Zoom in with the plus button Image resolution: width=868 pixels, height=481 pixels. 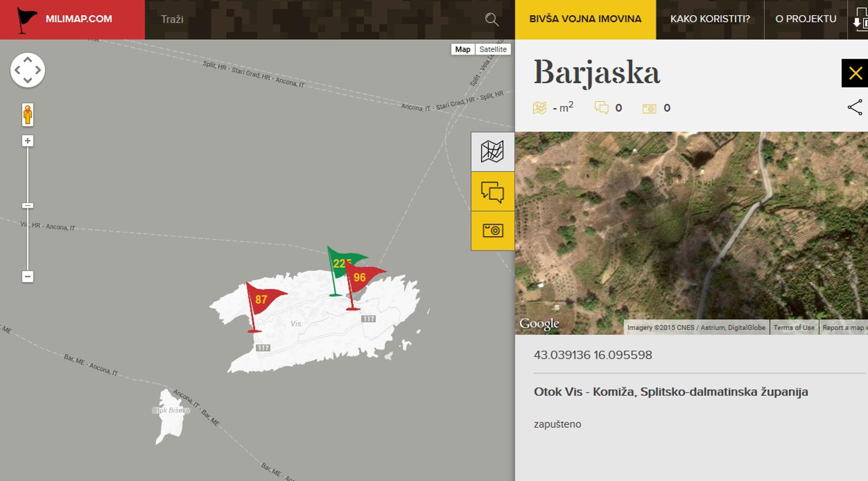(x=28, y=141)
